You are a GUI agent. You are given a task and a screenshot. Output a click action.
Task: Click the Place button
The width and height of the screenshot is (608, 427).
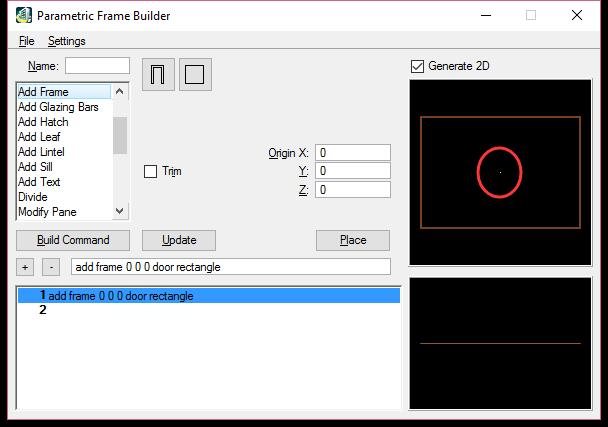(353, 240)
